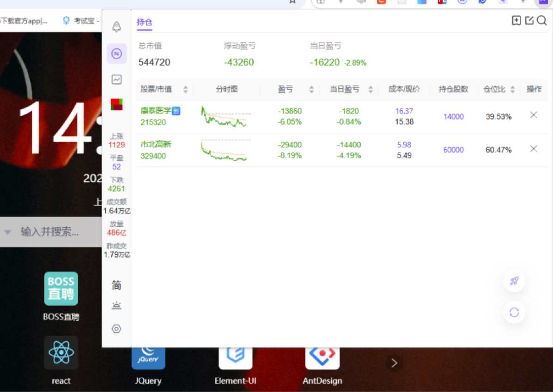Click daily loss -16220 value
The width and height of the screenshot is (553, 392).
[x=324, y=62]
